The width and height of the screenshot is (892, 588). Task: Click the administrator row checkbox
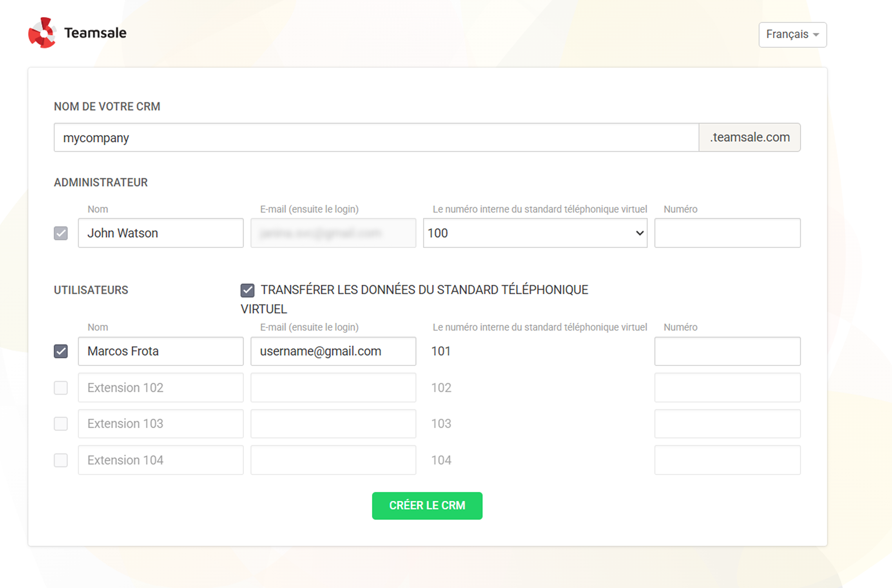coord(60,233)
